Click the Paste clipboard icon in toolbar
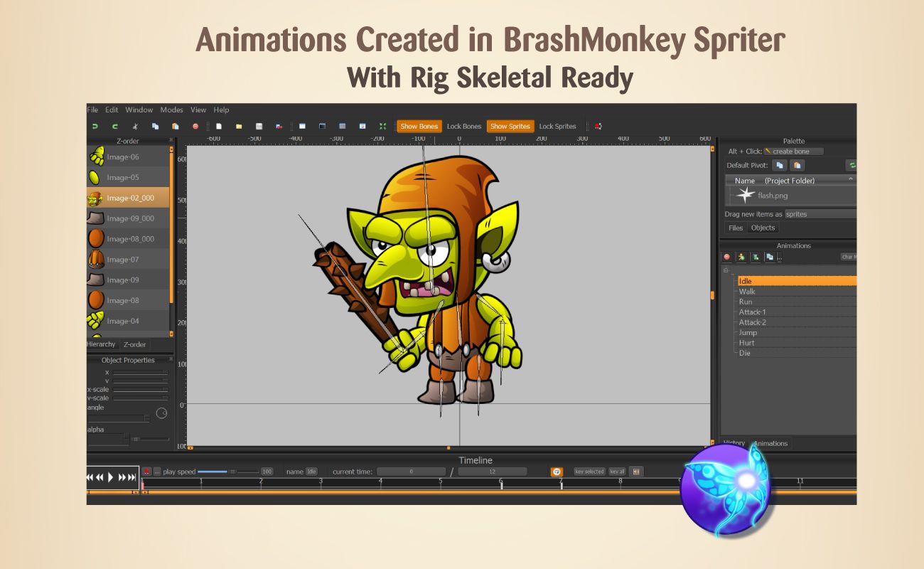 (x=175, y=127)
